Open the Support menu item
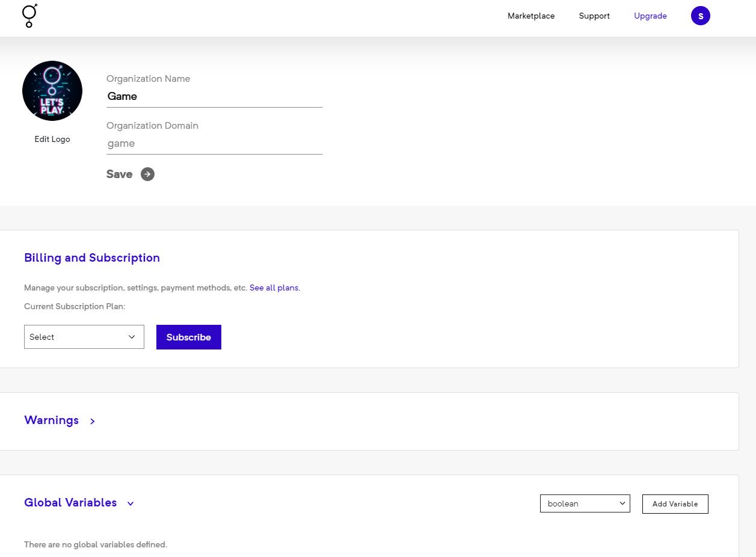 pos(594,16)
